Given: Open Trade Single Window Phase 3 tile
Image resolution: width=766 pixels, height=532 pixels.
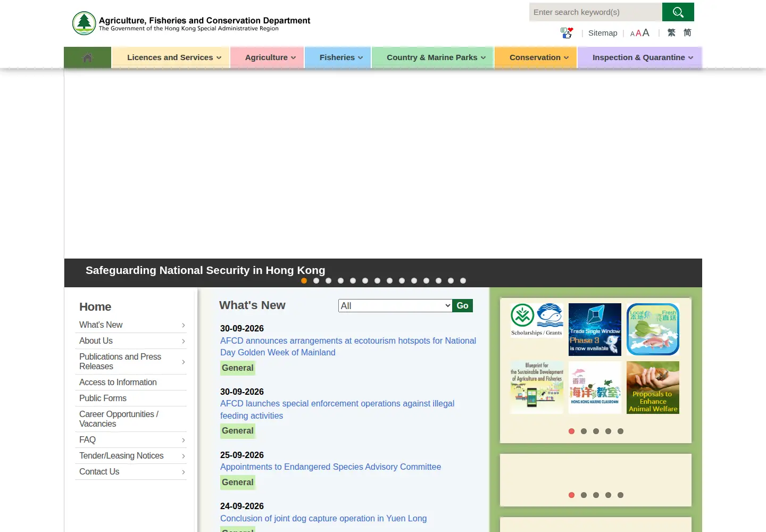Looking at the screenshot, I should (595, 329).
